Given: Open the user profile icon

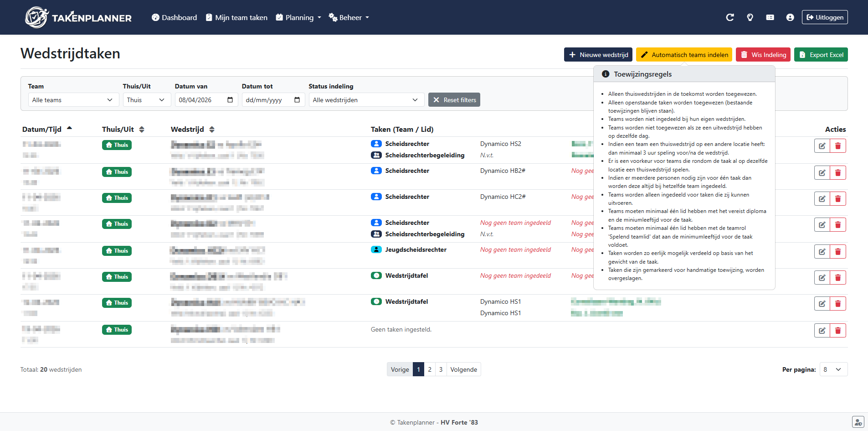Looking at the screenshot, I should tap(790, 17).
